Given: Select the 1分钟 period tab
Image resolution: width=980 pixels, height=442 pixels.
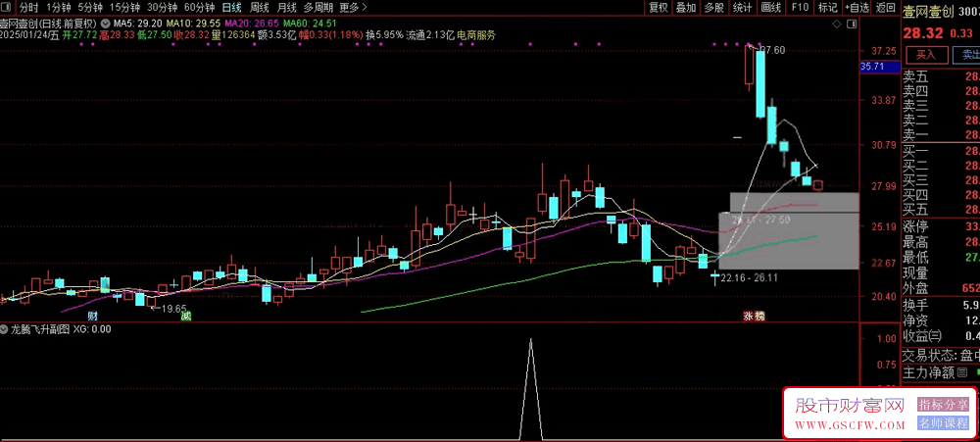Looking at the screenshot, I should [x=58, y=8].
